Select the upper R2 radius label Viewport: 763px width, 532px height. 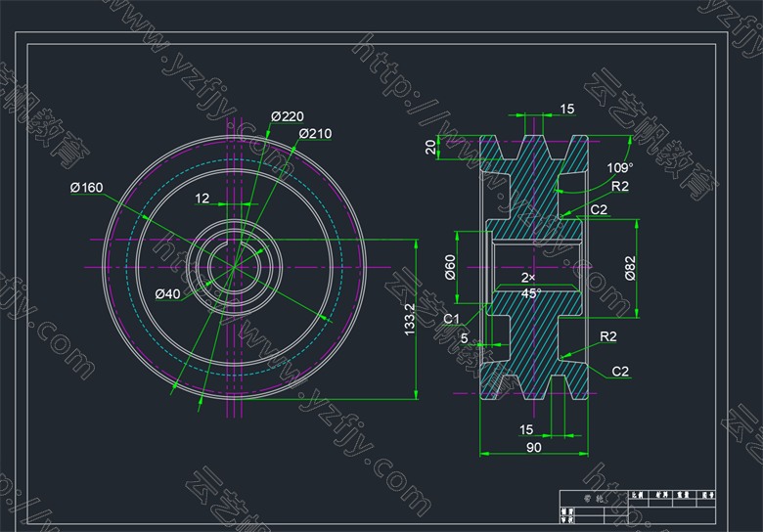[x=620, y=186]
